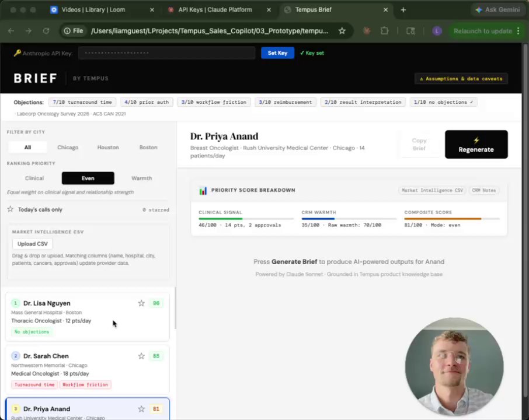529x420 pixels.
Task: Select the Tempus Brief tab
Action: click(313, 10)
